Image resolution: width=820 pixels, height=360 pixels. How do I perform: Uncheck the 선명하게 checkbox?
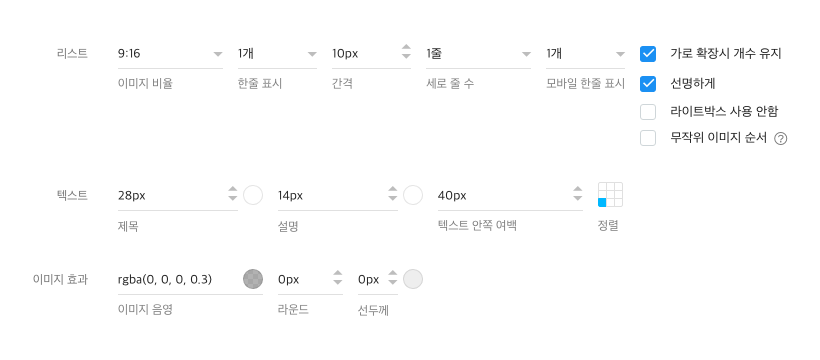pos(648,84)
